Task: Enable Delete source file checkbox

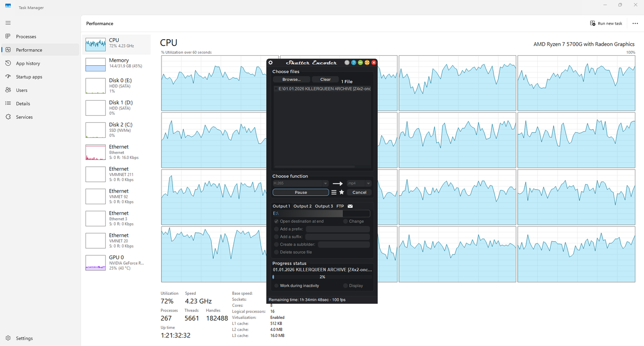Action: [x=276, y=252]
